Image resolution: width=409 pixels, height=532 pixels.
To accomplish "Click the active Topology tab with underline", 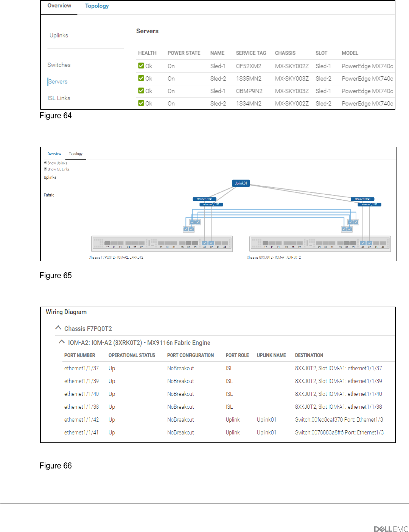I will point(76,154).
